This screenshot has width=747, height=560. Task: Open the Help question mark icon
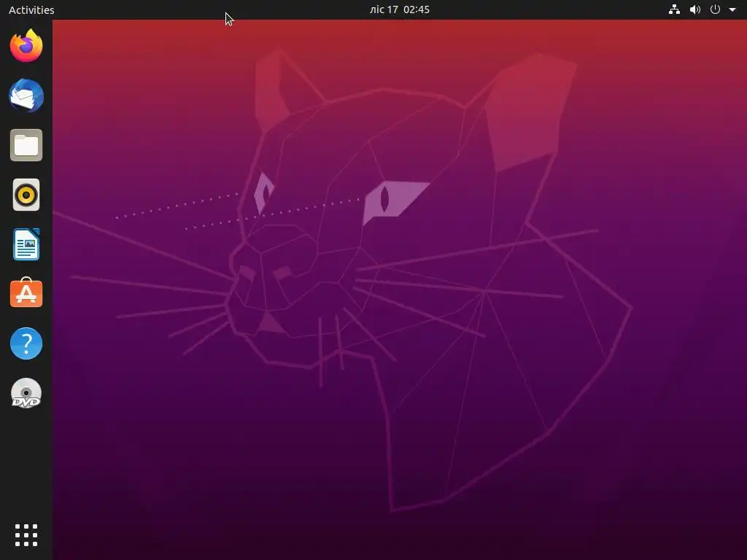(26, 343)
